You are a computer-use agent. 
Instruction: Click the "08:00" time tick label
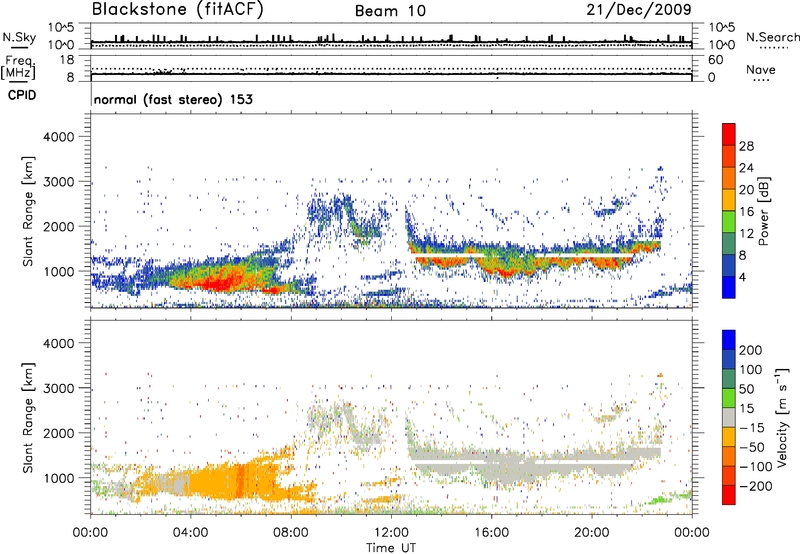click(x=291, y=533)
